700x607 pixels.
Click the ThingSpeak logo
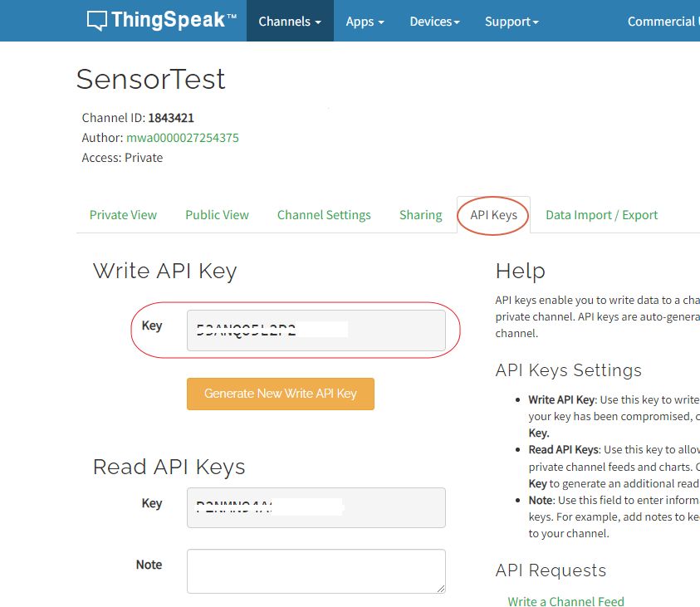click(x=162, y=21)
